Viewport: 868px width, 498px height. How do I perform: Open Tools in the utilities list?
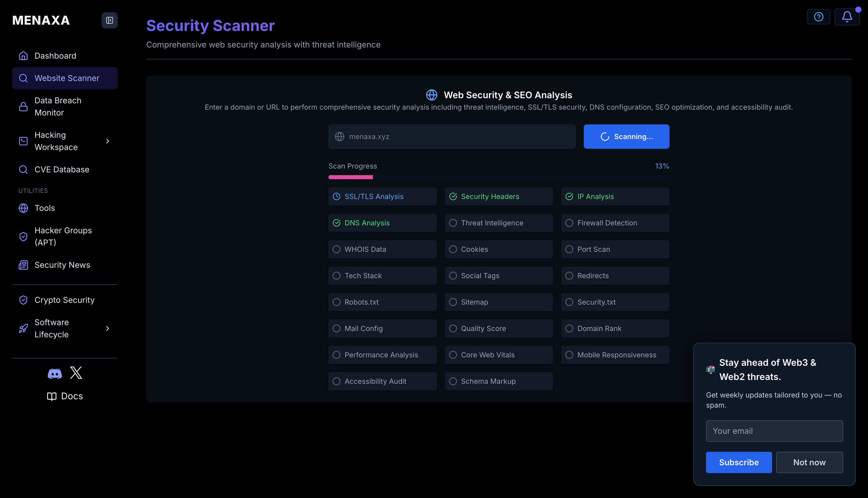pos(65,208)
